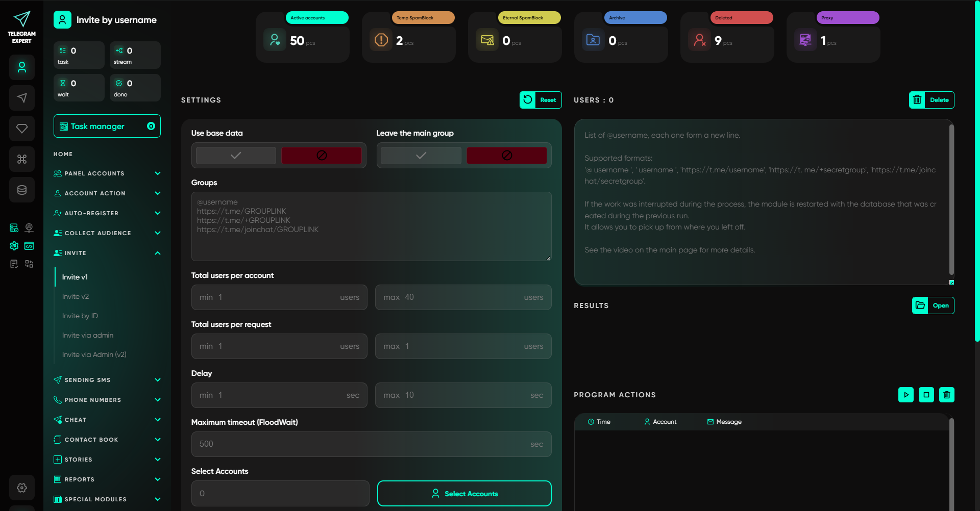Click the diamond icon in left sidebar
The image size is (980, 511).
(x=22, y=129)
